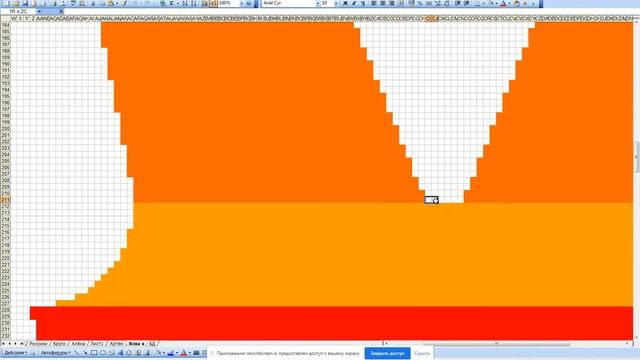Click the Borders toolbar icon
The image size is (640, 360).
click(x=477, y=3)
